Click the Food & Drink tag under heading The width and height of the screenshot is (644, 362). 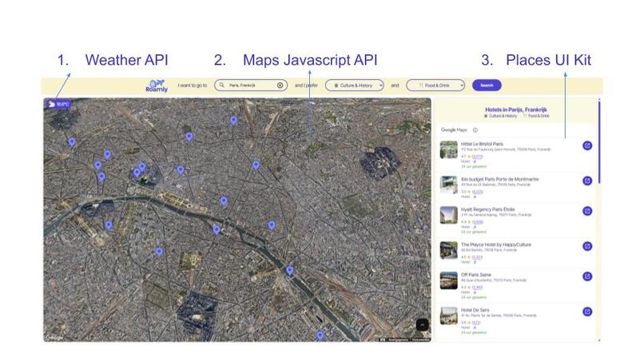click(x=535, y=116)
